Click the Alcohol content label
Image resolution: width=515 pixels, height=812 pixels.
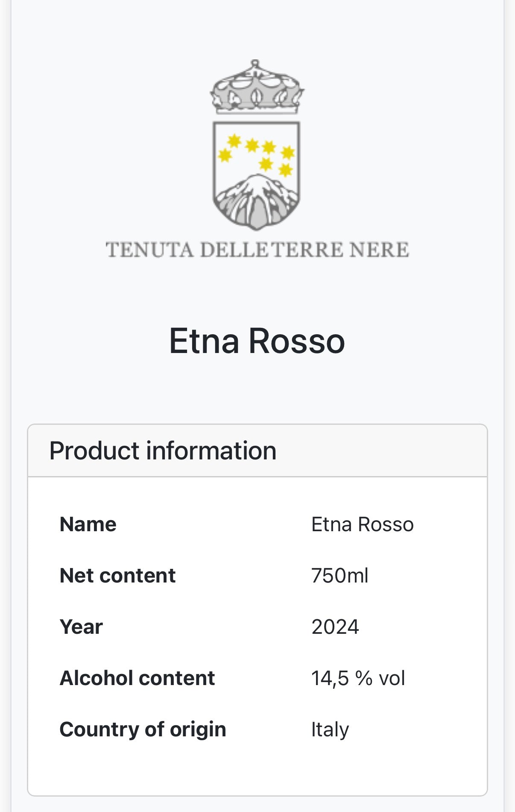137,678
